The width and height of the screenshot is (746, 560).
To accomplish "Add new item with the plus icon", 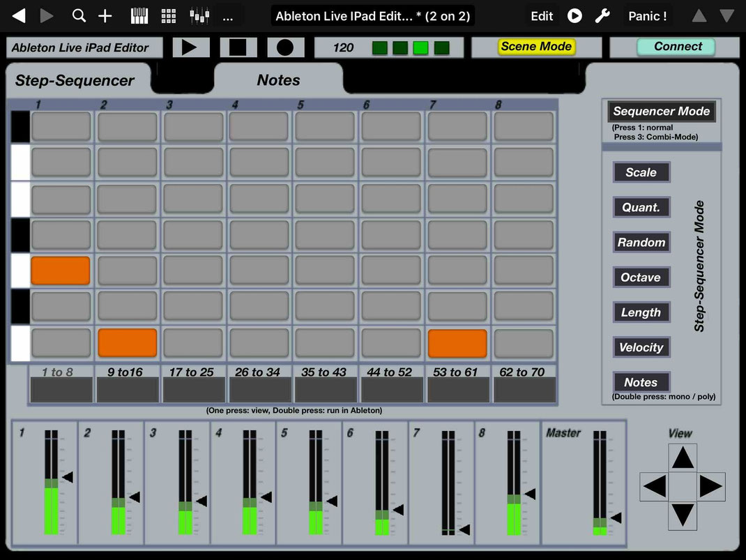I will tap(105, 16).
